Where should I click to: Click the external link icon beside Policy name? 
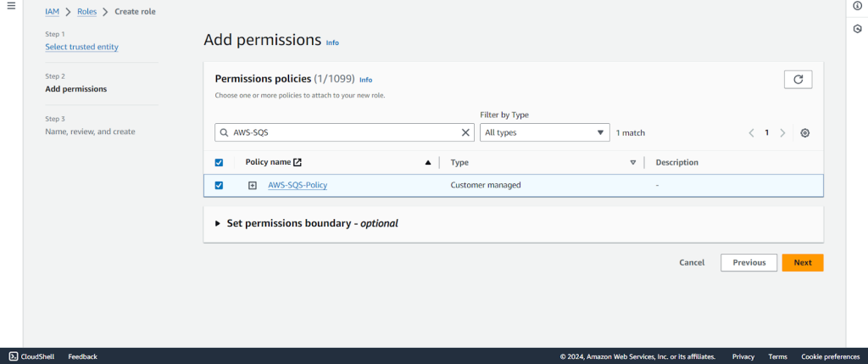tap(298, 162)
